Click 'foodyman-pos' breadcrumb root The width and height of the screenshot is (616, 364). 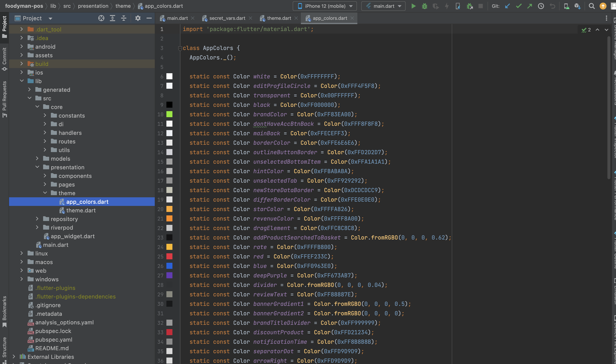coord(24,6)
